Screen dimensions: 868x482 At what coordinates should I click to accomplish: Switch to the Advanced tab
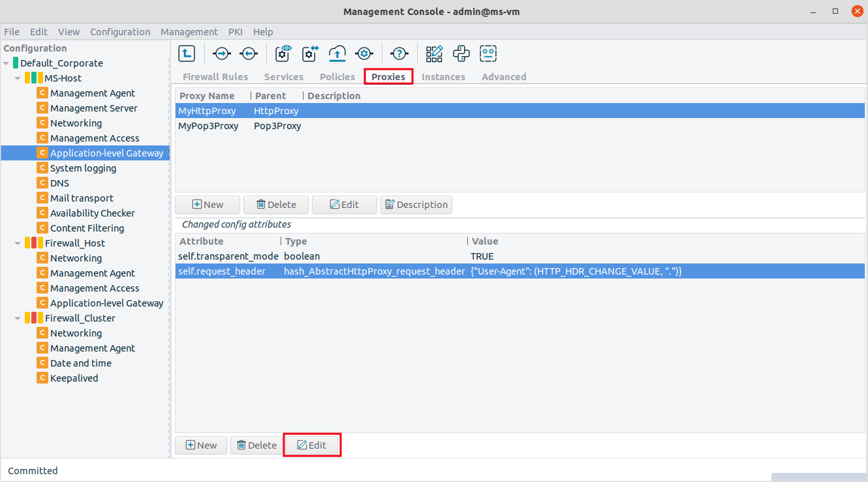click(x=504, y=77)
